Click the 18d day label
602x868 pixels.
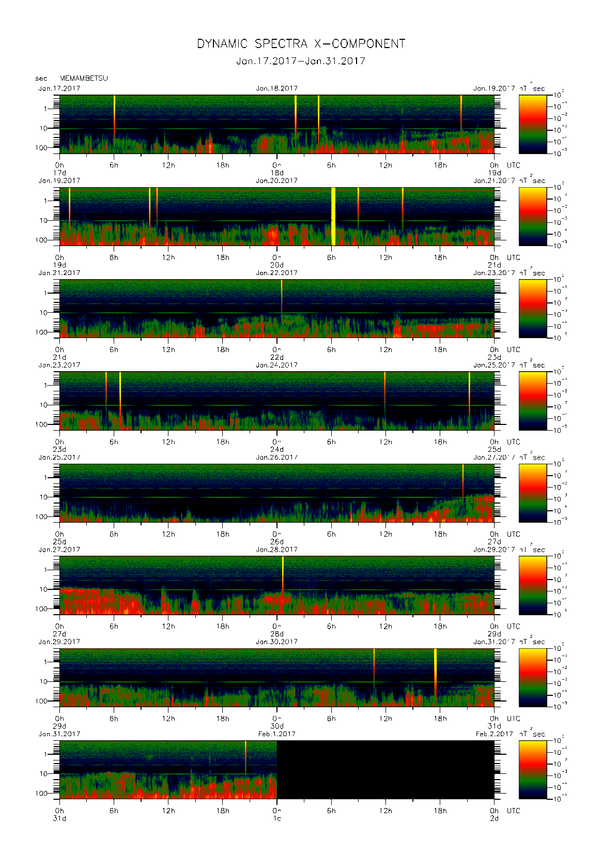pos(277,173)
